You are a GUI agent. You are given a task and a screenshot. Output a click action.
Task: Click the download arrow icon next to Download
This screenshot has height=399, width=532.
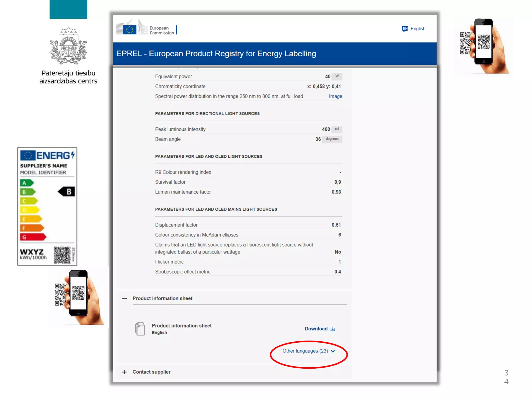tap(333, 329)
